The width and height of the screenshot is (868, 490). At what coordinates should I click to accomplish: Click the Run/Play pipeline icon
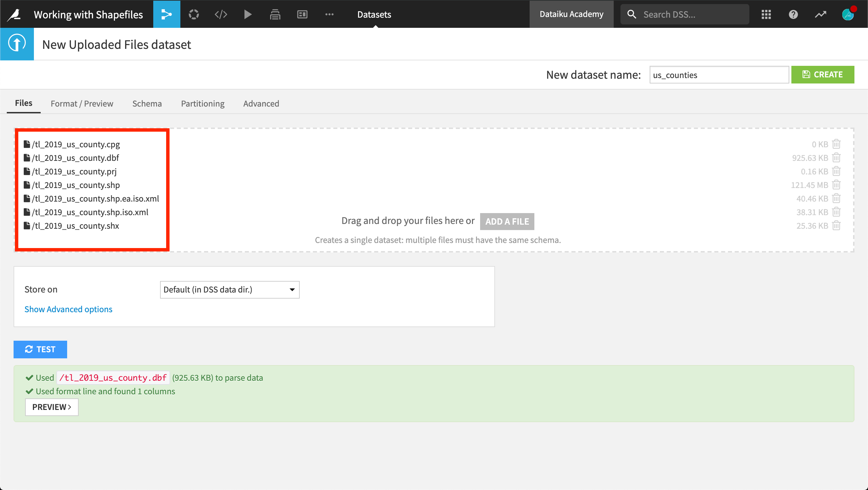pos(248,14)
